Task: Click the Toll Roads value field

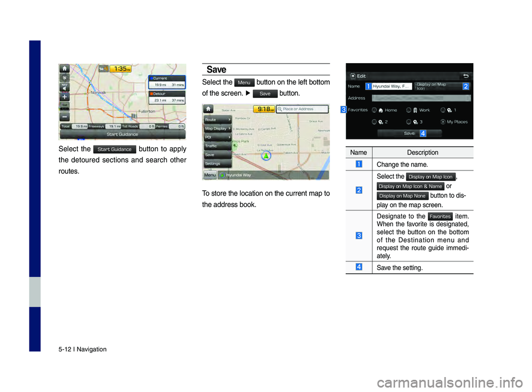Action: coord(147,126)
